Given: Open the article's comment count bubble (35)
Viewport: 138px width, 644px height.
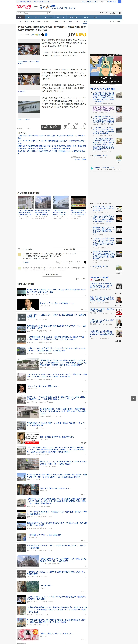Looking at the screenshot, I should (x=33, y=35).
